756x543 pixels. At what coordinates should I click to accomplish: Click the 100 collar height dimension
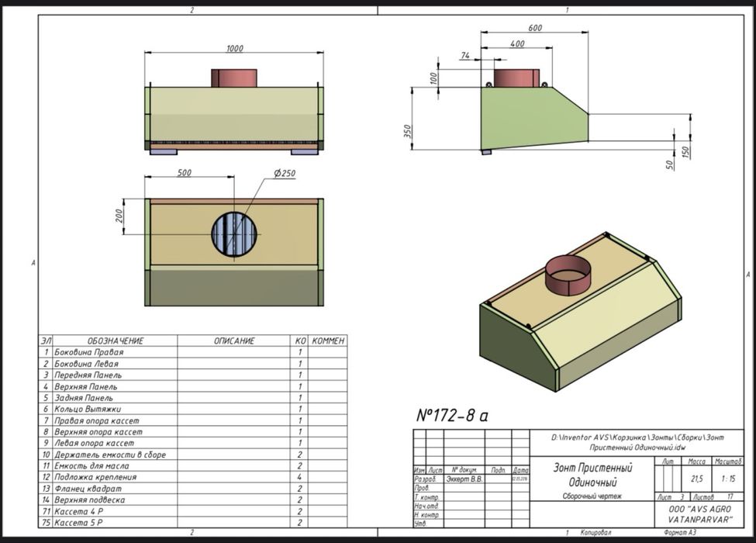433,78
